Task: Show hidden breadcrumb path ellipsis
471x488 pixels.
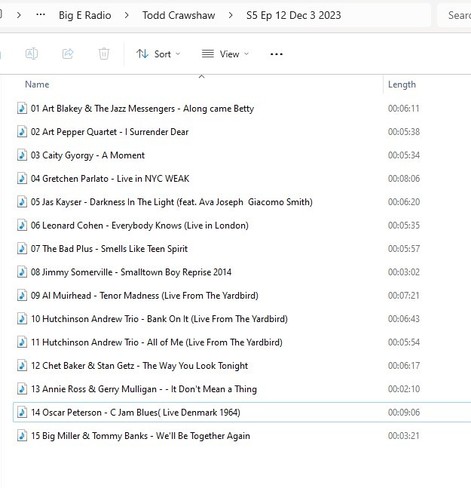Action: tap(41, 15)
